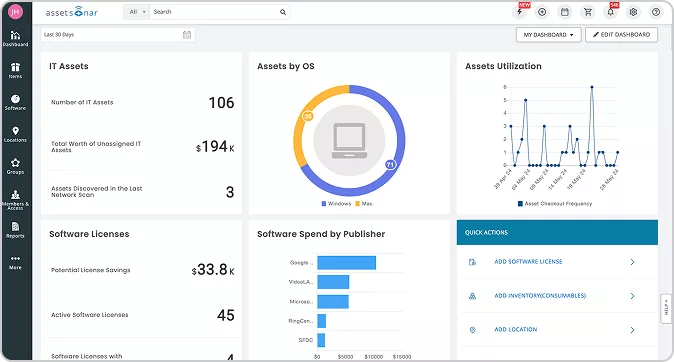This screenshot has height=362, width=674.
Task: Open the Last 30 Days date picker
Action: click(118, 35)
